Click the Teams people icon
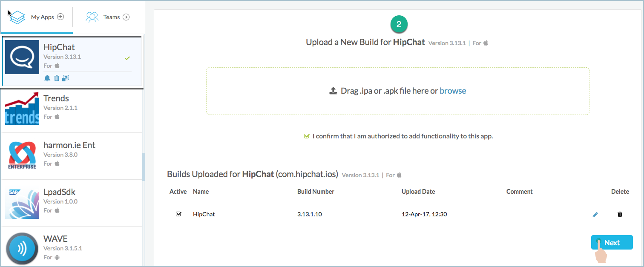644x267 pixels. 92,17
